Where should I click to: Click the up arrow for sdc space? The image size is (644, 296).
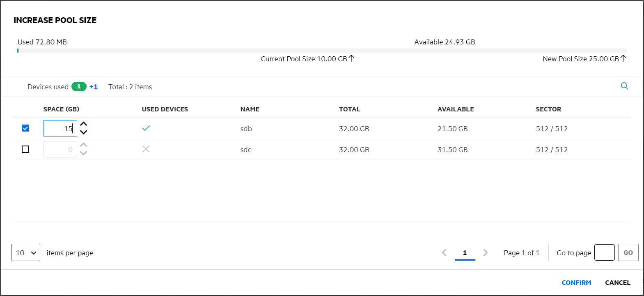pyautogui.click(x=84, y=145)
